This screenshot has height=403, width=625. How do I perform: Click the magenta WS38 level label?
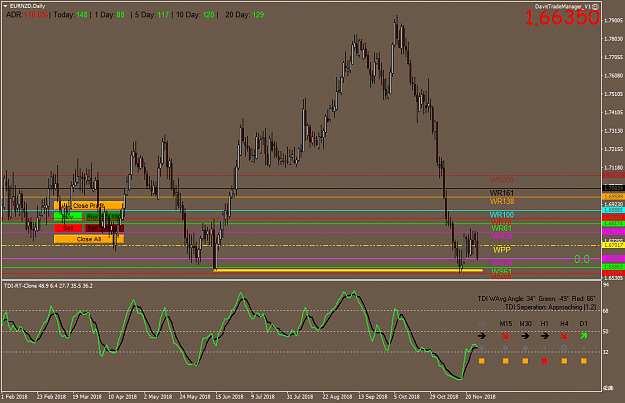(x=501, y=263)
